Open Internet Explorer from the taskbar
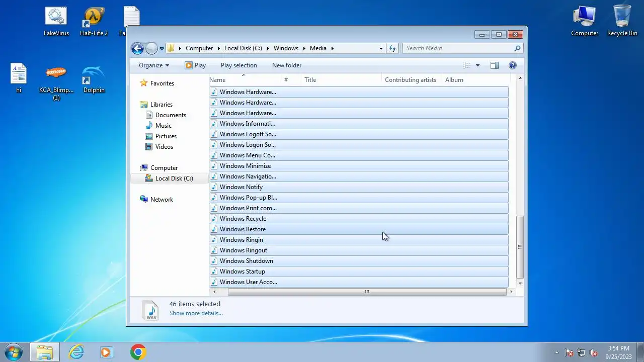The image size is (644, 362). [76, 352]
